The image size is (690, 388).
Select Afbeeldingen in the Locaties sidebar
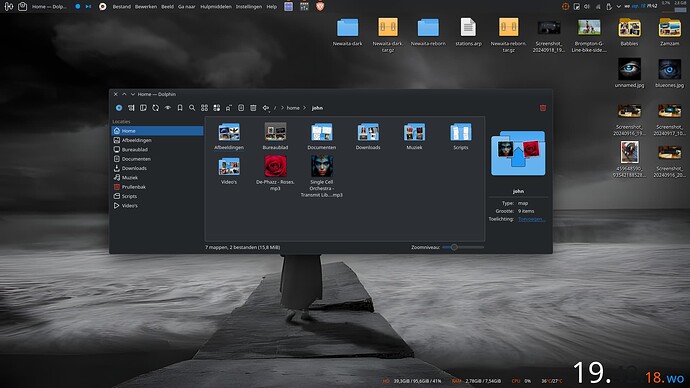[x=158, y=140]
